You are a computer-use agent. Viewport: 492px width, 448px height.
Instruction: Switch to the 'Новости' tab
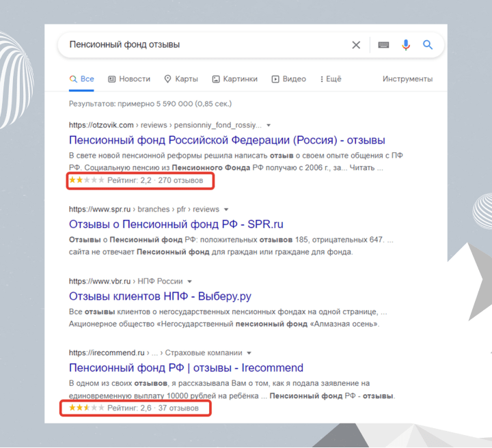(x=129, y=79)
